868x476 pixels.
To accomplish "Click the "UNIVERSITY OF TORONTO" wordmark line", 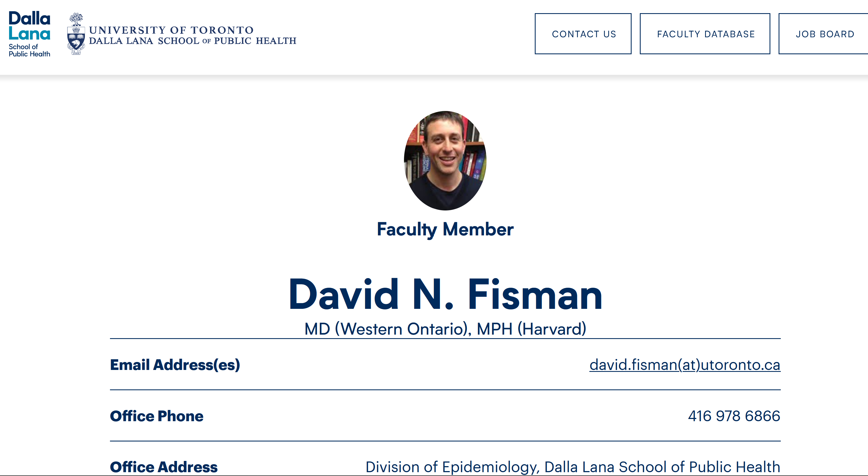I will point(171,30).
